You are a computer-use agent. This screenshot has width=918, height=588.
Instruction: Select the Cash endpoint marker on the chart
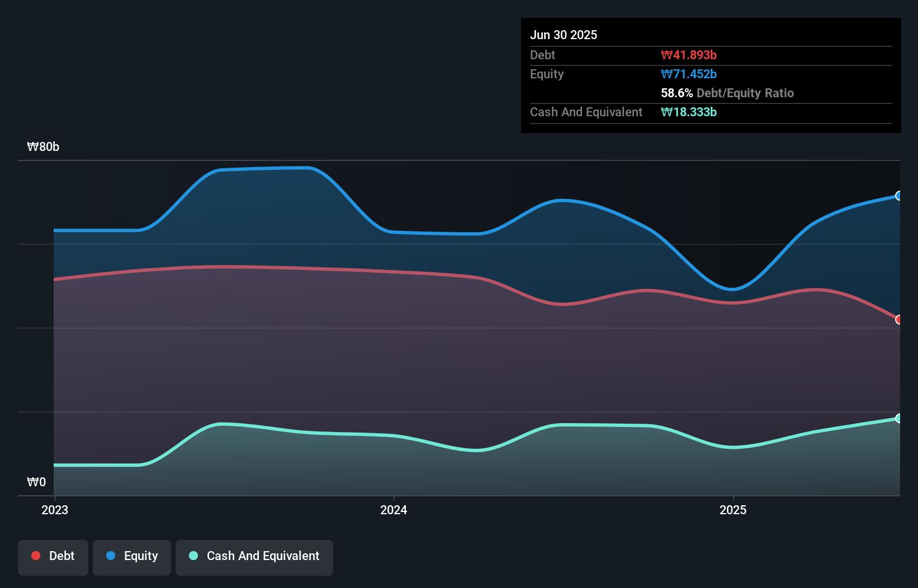898,418
